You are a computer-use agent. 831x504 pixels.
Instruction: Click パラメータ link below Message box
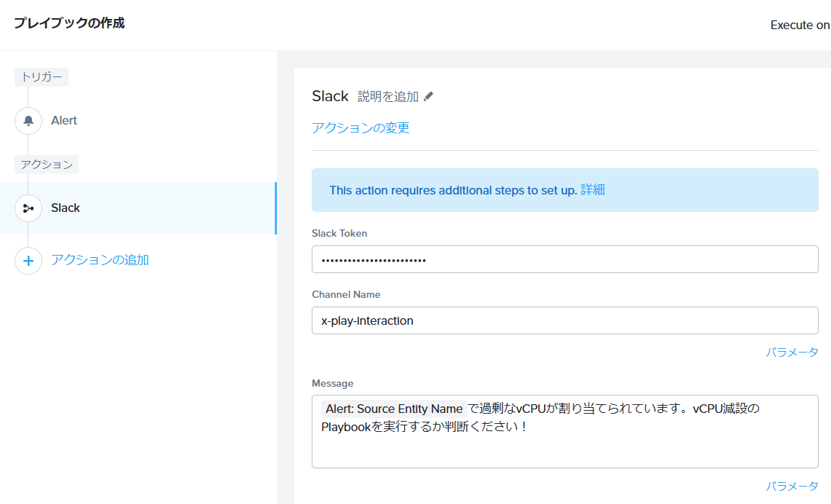[792, 486]
